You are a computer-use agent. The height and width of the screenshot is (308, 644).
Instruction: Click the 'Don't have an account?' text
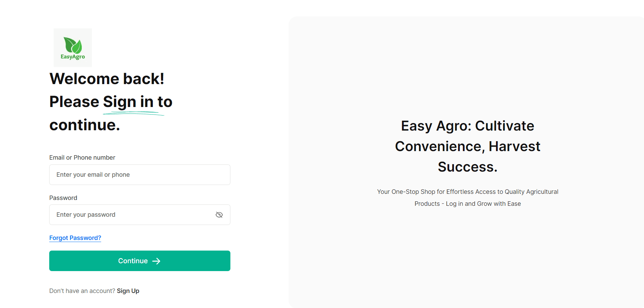coord(82,291)
